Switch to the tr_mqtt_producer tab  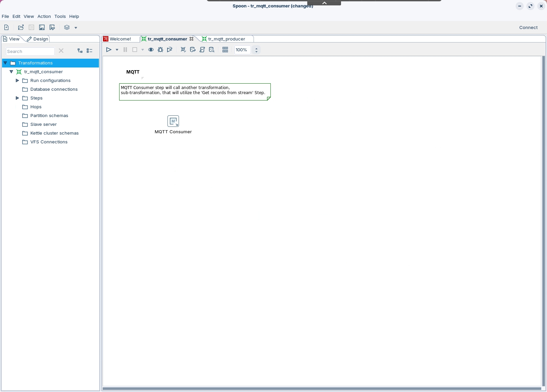tap(226, 39)
